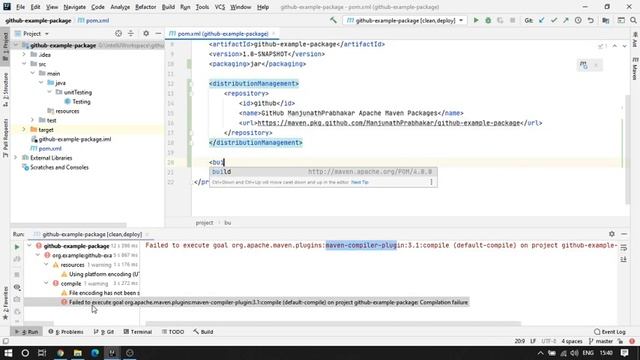The width and height of the screenshot is (640, 360).
Task: Open the VCS menu
Action: (x=220, y=7)
